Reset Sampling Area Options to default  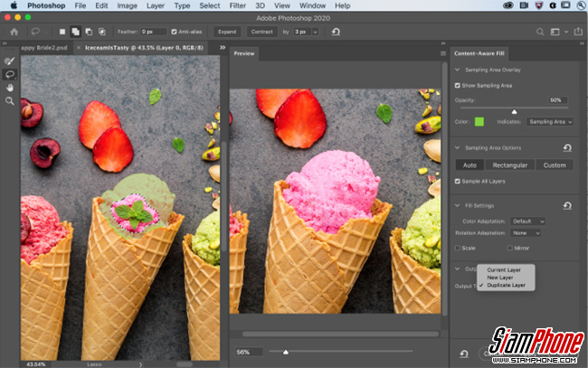coord(567,148)
